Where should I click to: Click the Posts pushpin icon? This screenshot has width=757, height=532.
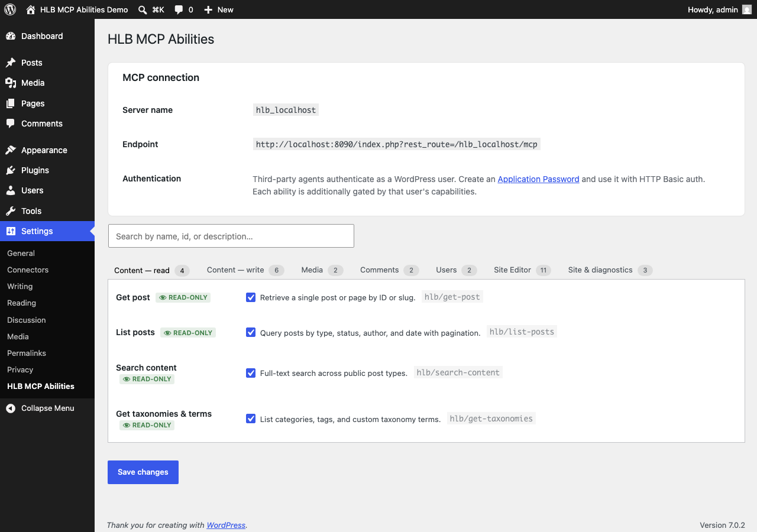point(11,63)
